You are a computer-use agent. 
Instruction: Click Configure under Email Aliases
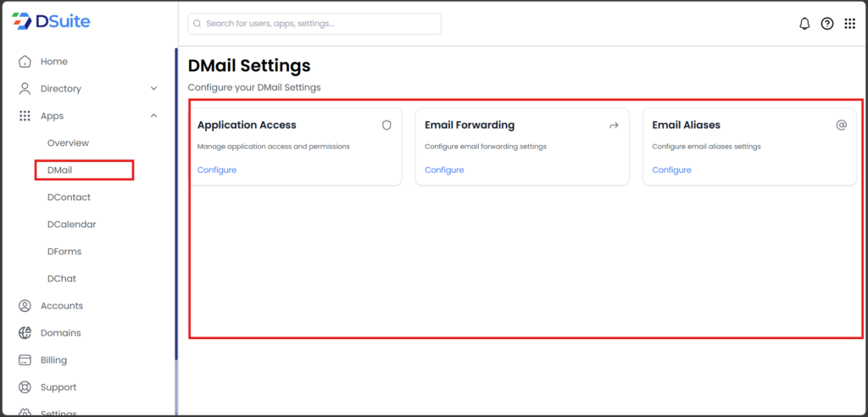(671, 170)
